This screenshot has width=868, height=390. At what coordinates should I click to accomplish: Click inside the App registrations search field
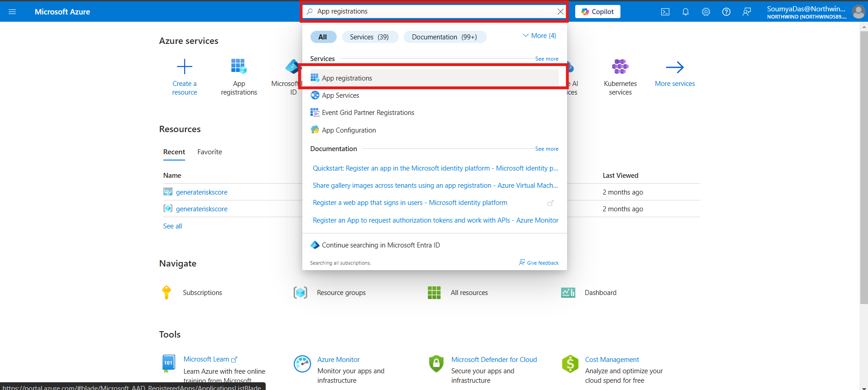[x=430, y=12]
